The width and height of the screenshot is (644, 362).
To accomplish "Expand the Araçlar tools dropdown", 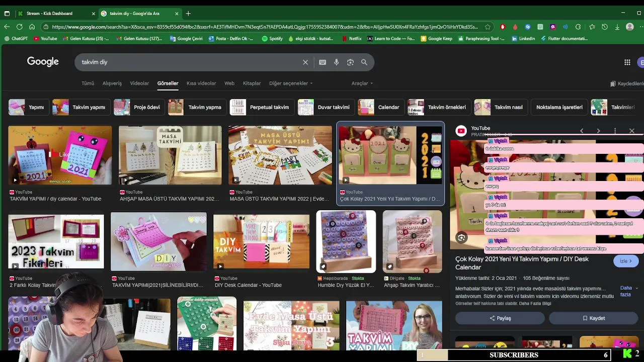I will (362, 83).
